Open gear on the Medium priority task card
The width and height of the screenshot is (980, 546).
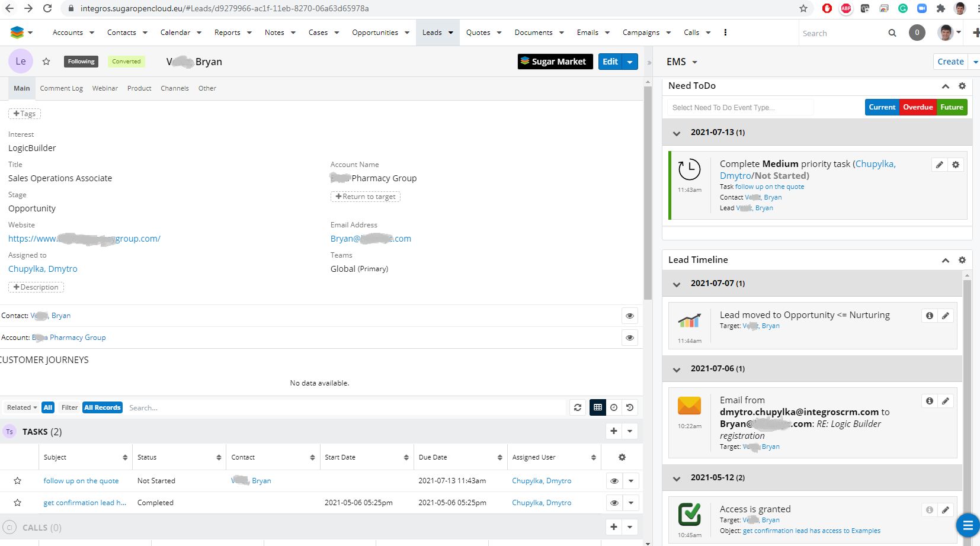956,165
